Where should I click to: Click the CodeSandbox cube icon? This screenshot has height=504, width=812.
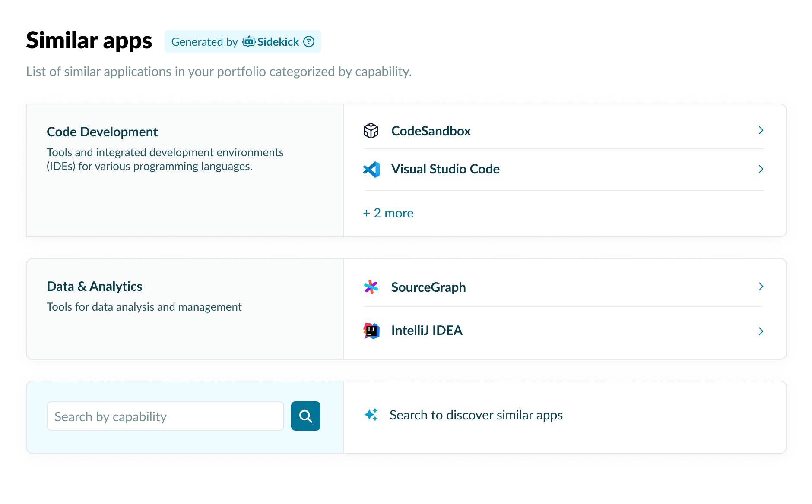(371, 131)
